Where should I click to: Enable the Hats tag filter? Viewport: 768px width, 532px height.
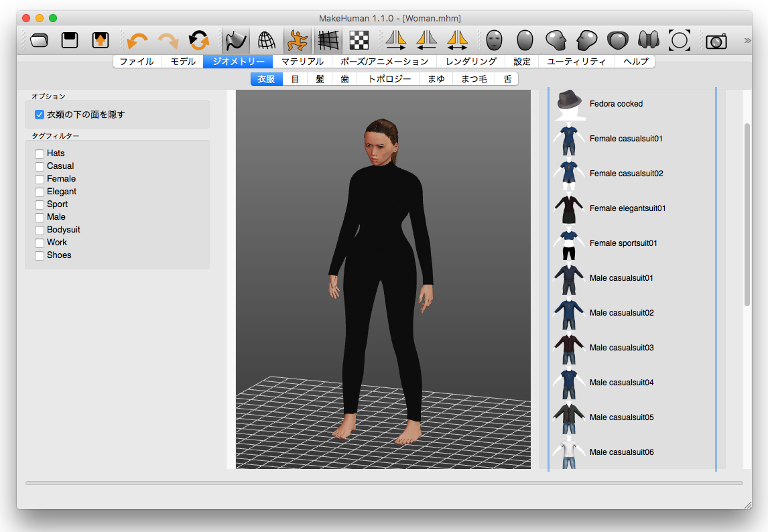(x=39, y=153)
